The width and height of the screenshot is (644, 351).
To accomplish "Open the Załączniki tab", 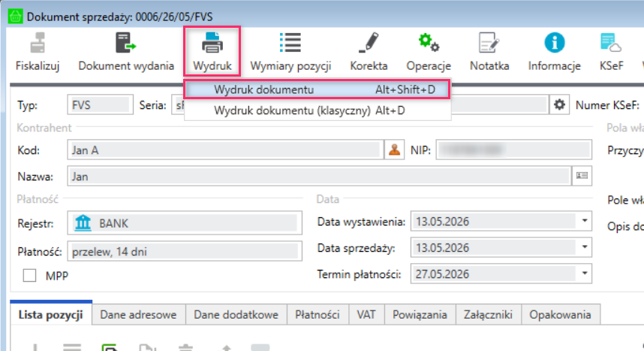I will click(488, 315).
